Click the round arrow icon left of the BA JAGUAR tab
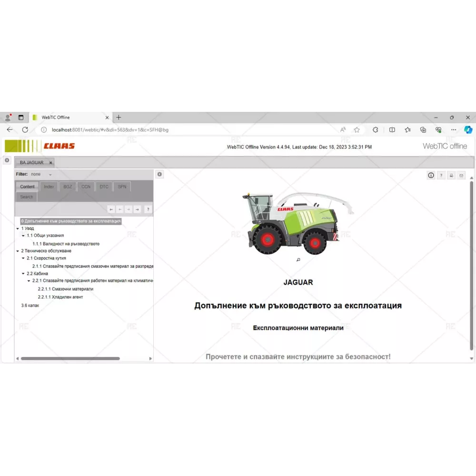 point(7,160)
